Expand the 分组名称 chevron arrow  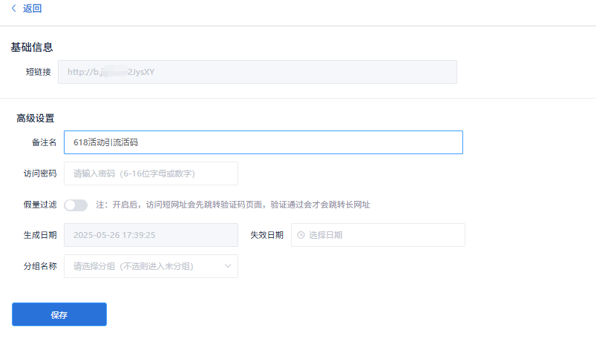(x=228, y=266)
